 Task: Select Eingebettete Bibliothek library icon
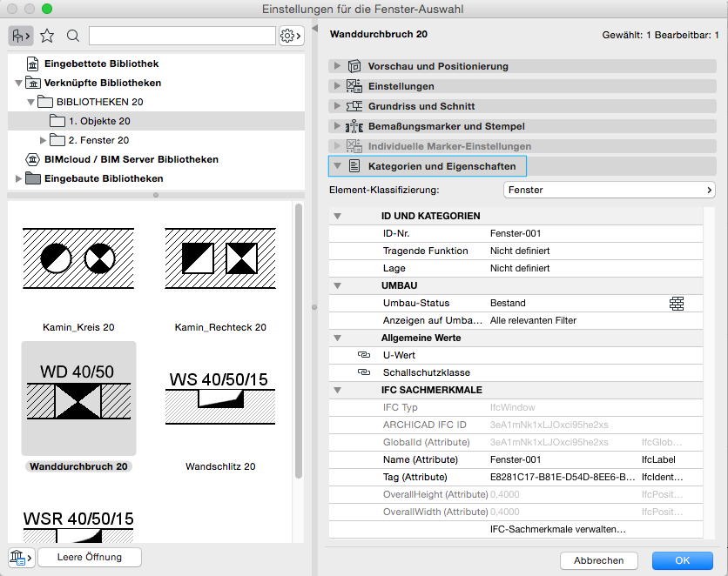(32, 64)
